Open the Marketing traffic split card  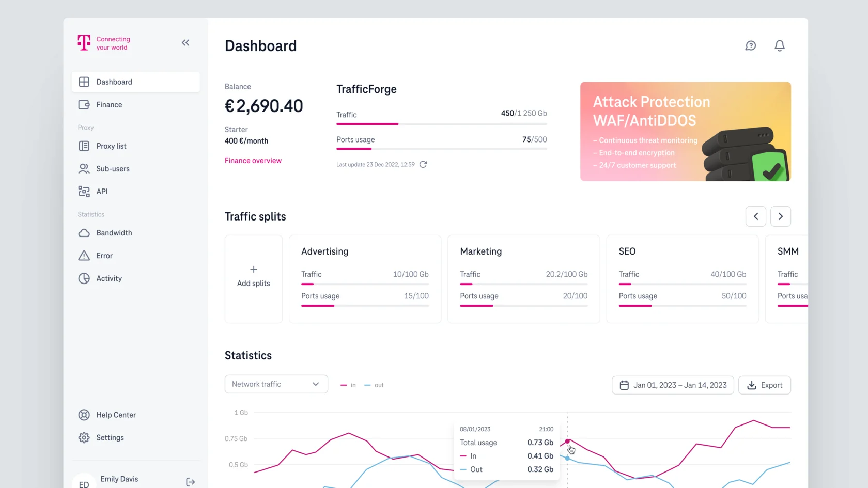(x=524, y=279)
